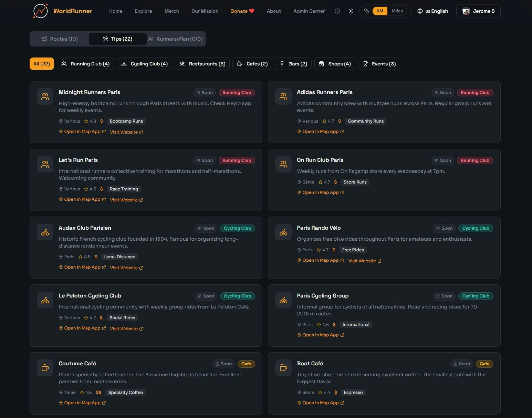The height and width of the screenshot is (418, 532).
Task: Filter tips by Restaurants (3)
Action: coord(202,64)
